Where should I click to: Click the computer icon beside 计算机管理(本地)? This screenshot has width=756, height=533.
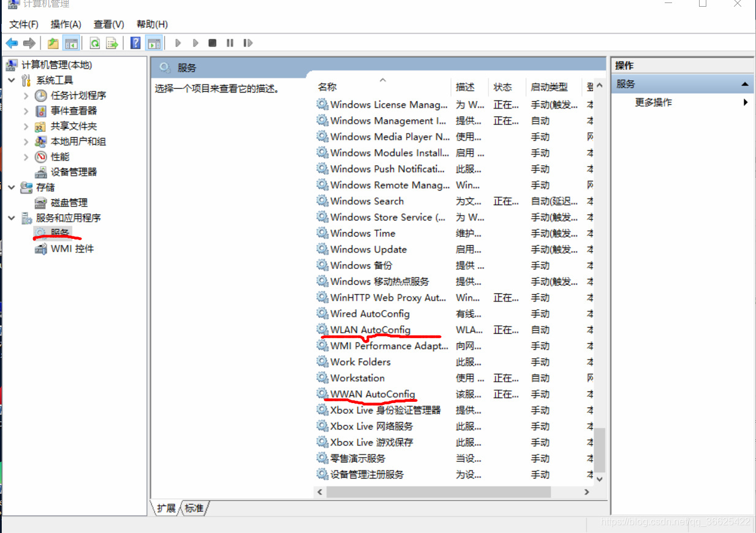point(12,65)
